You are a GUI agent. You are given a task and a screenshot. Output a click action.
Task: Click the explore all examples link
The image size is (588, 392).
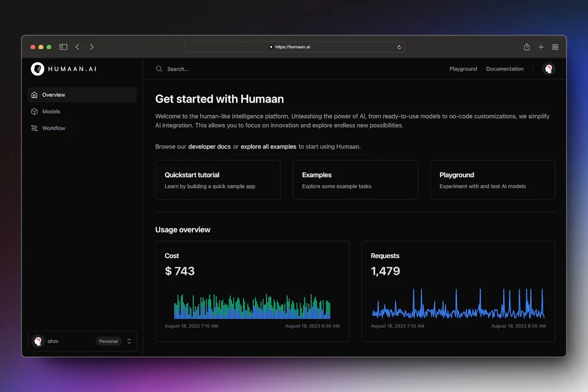(x=269, y=146)
